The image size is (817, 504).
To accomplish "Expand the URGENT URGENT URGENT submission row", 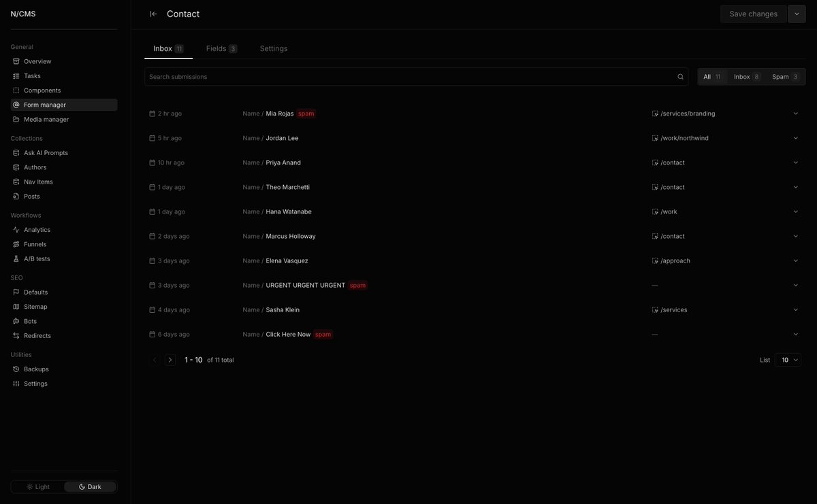I will (795, 285).
